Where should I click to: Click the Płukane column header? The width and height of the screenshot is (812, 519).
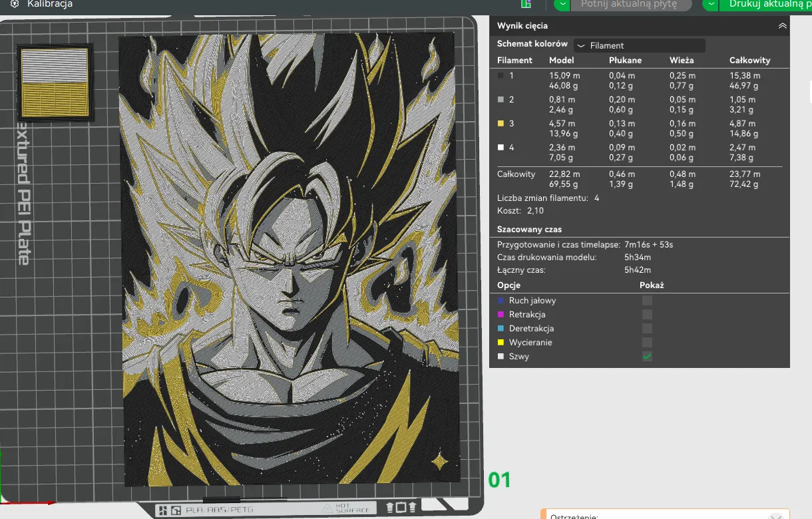click(x=626, y=60)
